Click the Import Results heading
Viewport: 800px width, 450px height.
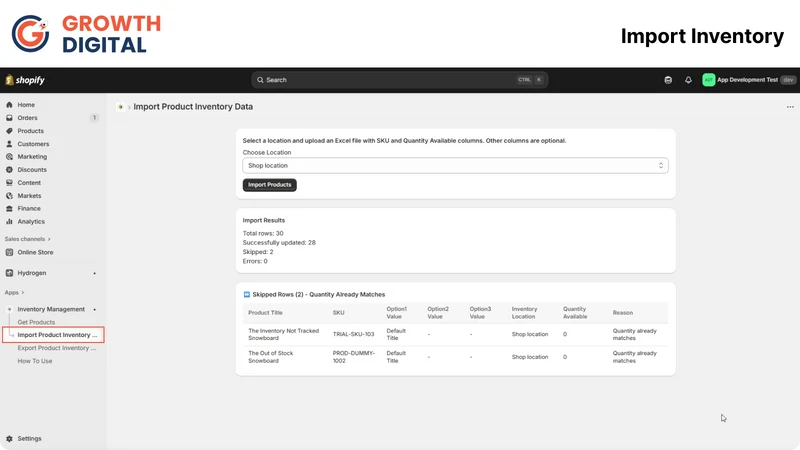point(264,220)
